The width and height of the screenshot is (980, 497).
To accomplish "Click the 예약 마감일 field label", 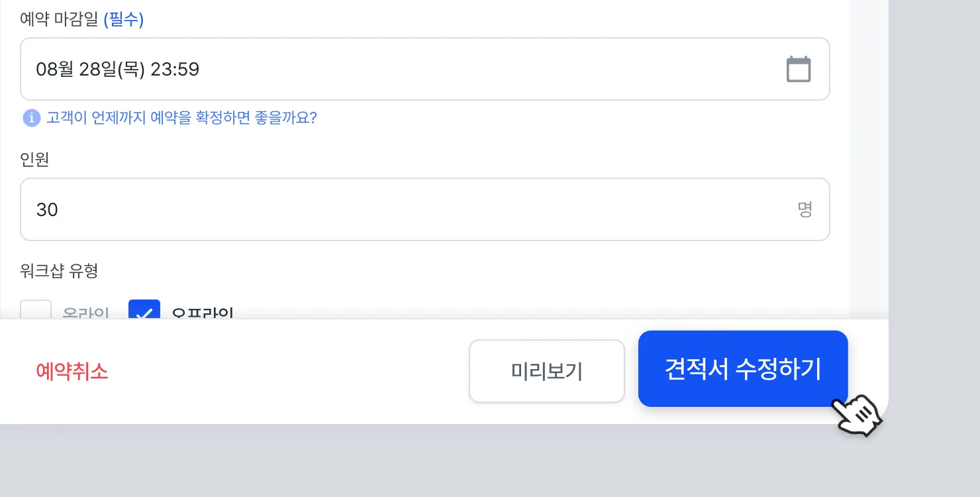I will (59, 20).
